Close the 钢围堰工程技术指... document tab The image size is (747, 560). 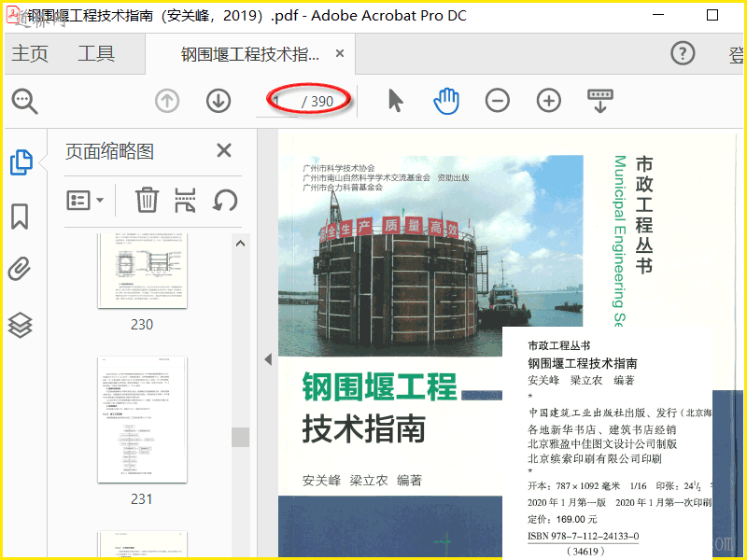click(x=340, y=53)
